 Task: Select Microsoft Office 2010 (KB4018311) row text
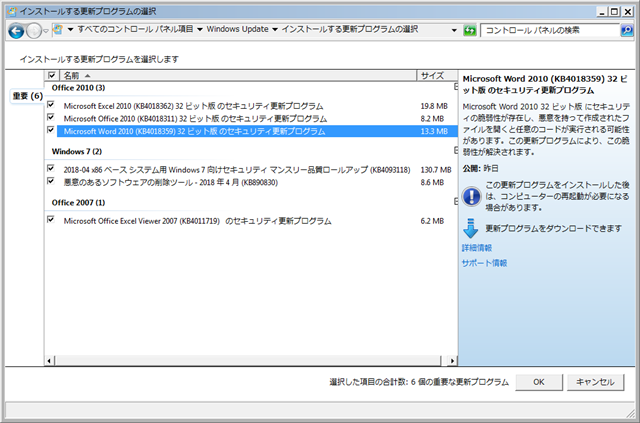pos(196,119)
